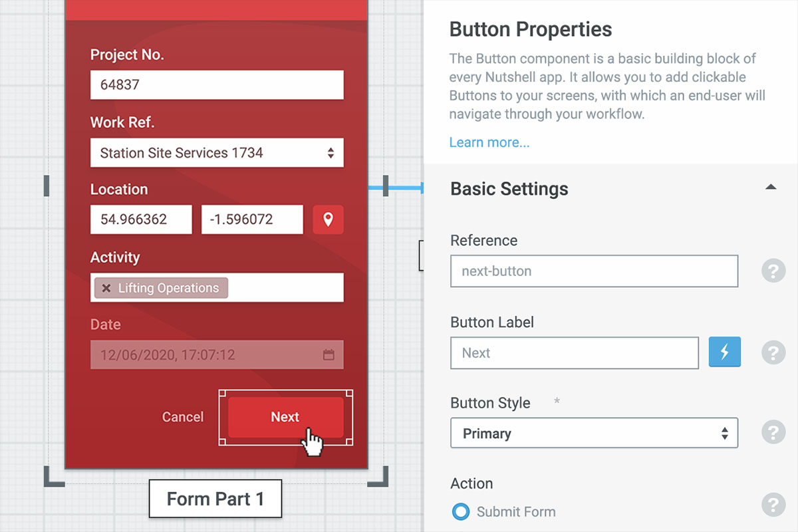Open the Work Ref. dropdown

217,153
